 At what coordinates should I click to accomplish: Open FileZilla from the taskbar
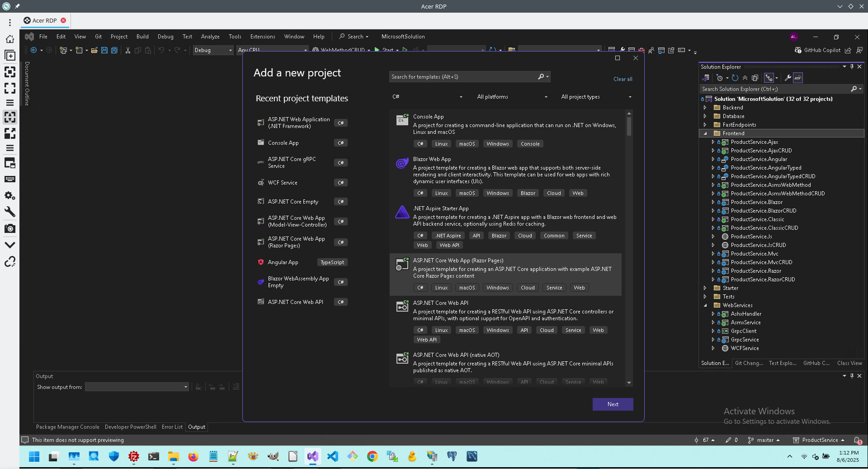[133, 456]
